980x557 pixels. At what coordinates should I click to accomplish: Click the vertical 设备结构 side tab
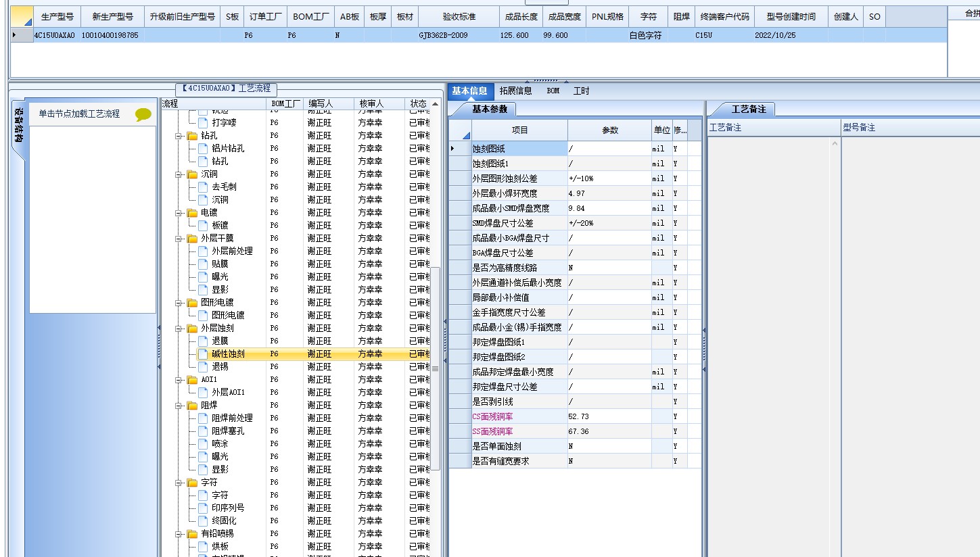pos(19,126)
